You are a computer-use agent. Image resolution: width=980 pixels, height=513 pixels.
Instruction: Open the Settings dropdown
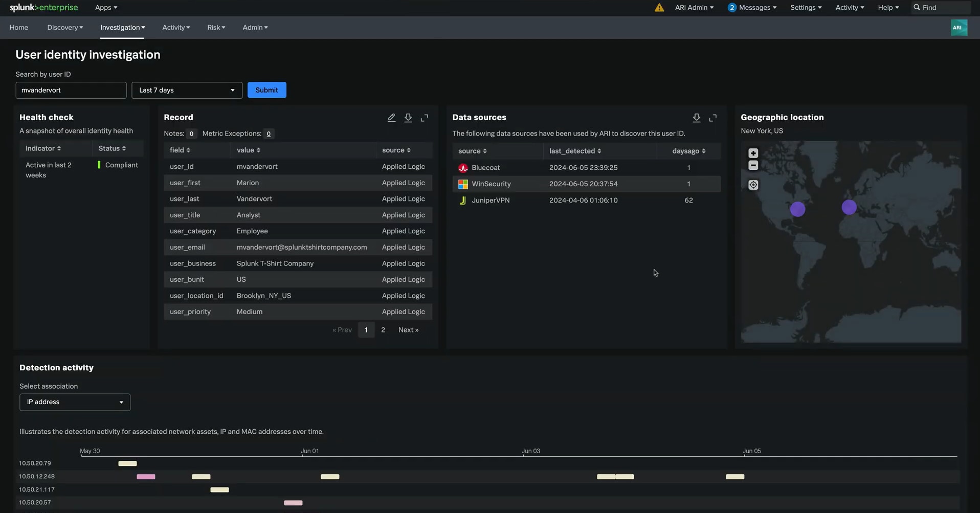[x=806, y=8]
